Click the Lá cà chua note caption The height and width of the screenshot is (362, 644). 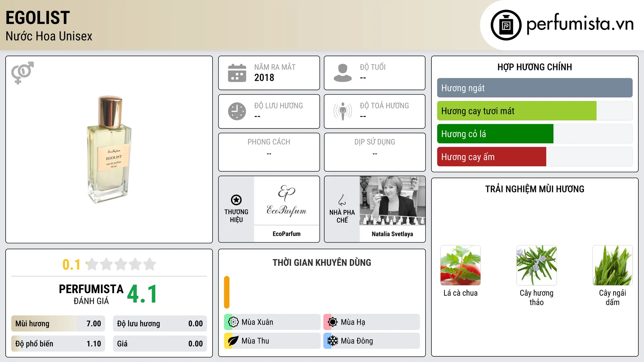[460, 293]
